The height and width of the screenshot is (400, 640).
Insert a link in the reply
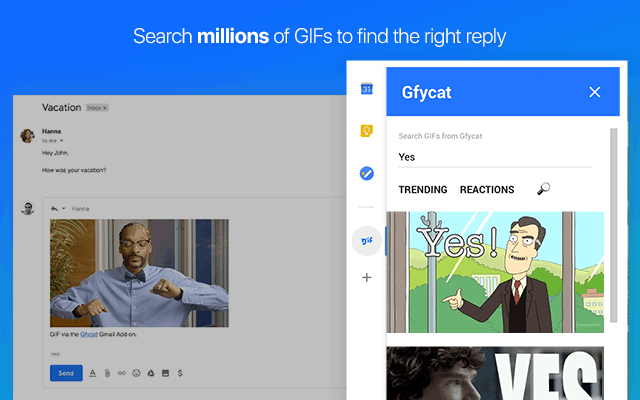pyautogui.click(x=121, y=373)
